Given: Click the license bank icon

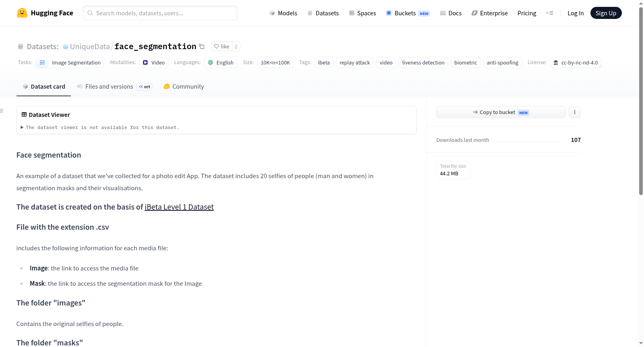Looking at the screenshot, I should [x=556, y=62].
